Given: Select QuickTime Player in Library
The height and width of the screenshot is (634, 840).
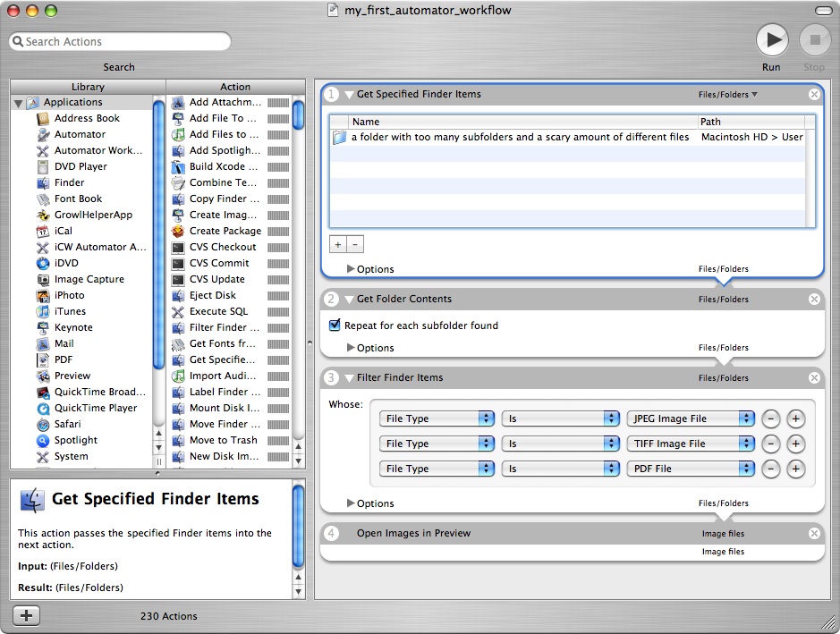Looking at the screenshot, I should point(96,407).
